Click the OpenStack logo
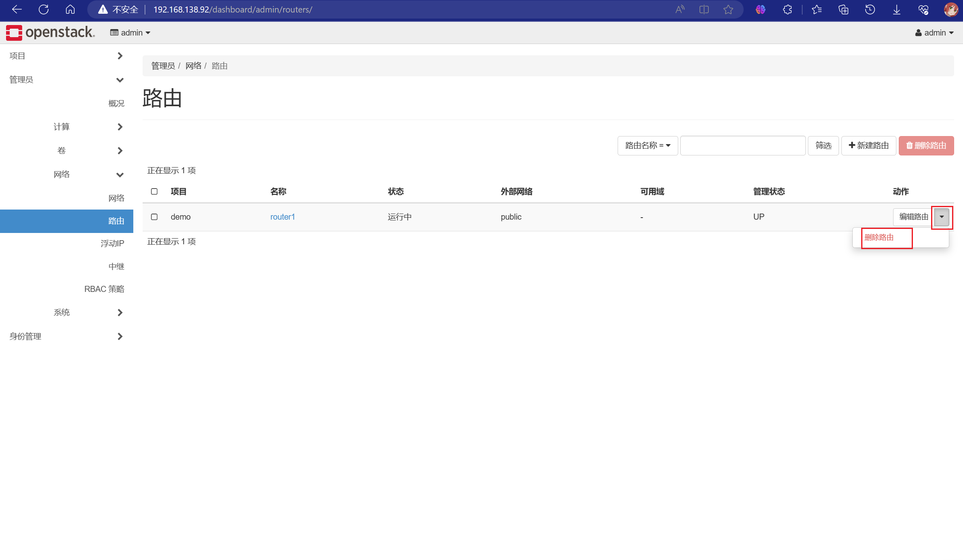963x560 pixels. coord(50,33)
